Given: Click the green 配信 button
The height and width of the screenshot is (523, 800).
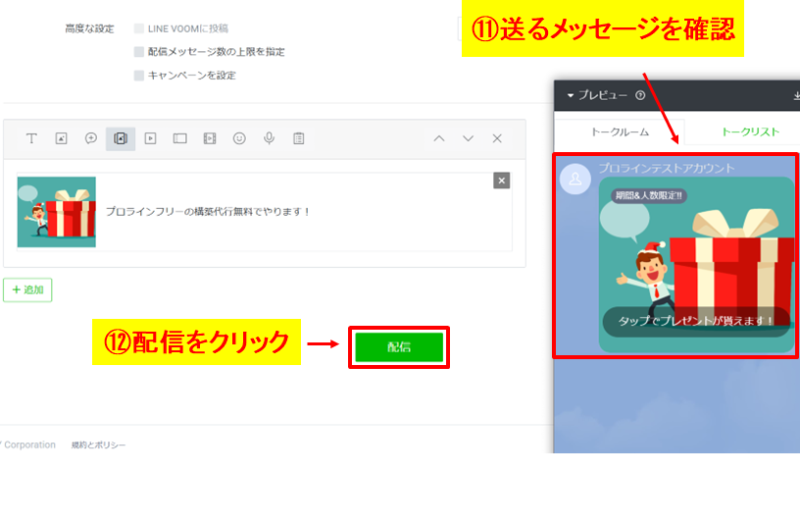Looking at the screenshot, I should pyautogui.click(x=399, y=347).
